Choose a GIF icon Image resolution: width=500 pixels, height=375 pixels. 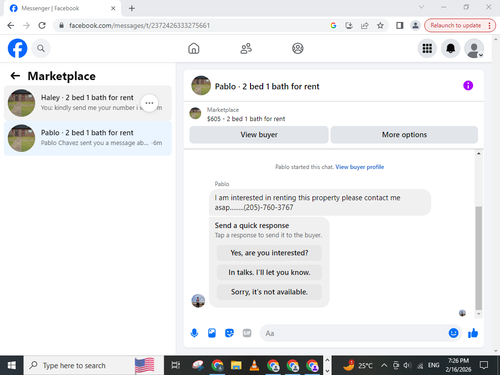click(x=247, y=333)
